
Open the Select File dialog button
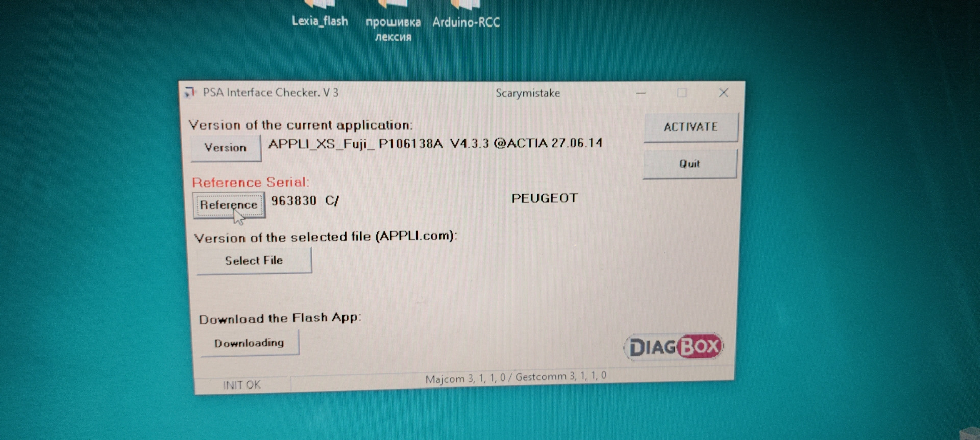(x=254, y=261)
